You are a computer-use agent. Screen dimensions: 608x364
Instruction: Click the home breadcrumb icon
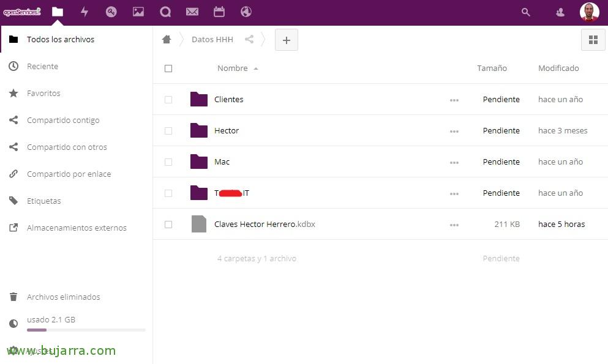pyautogui.click(x=167, y=40)
